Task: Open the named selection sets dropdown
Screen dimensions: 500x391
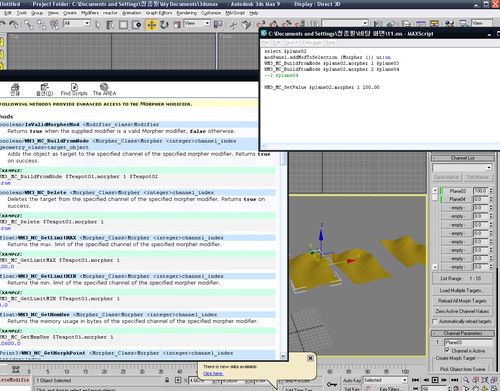Action: [x=345, y=23]
